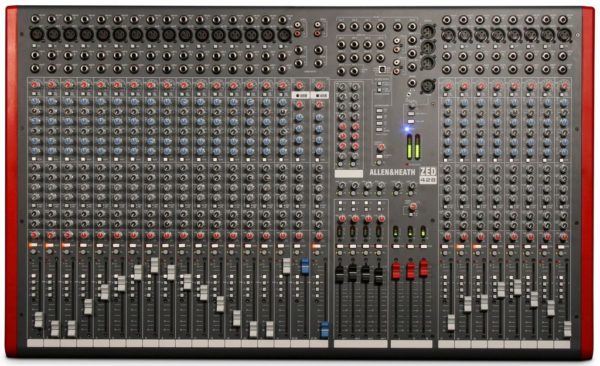Click the rightmost fader on the whole console

(x=567, y=329)
